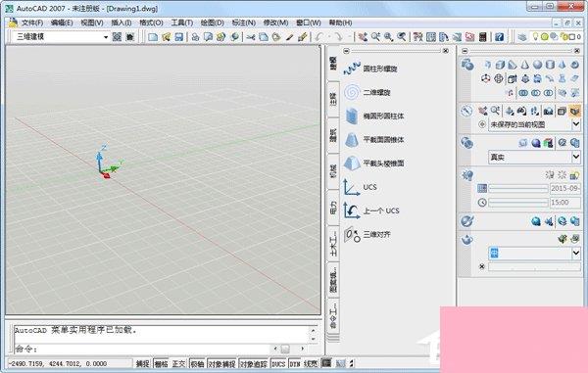Toggle DUCS in status bar
Screen dimensions: 588x373
[278, 363]
